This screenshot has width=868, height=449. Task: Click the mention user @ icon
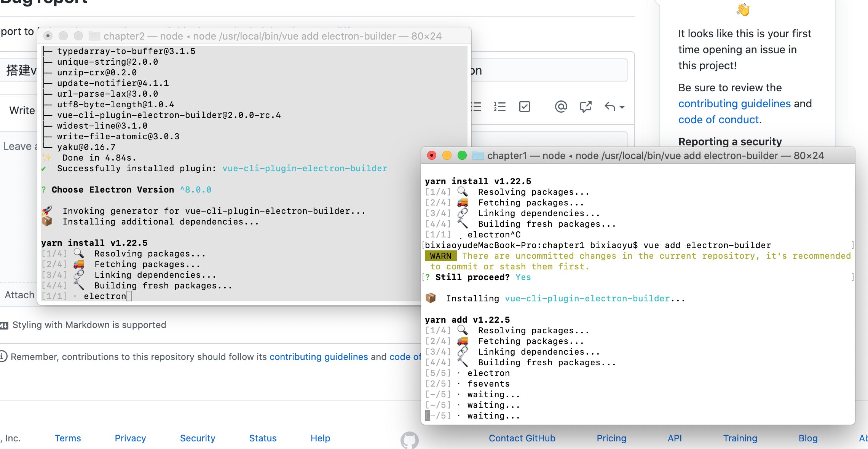coord(561,107)
